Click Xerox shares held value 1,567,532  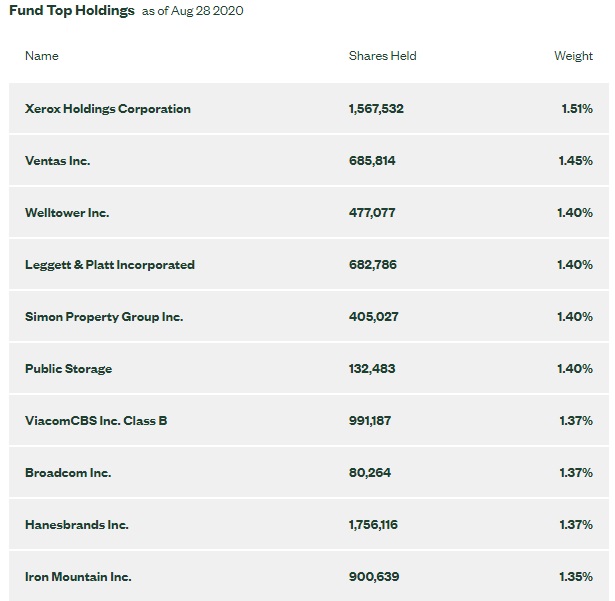coord(376,109)
